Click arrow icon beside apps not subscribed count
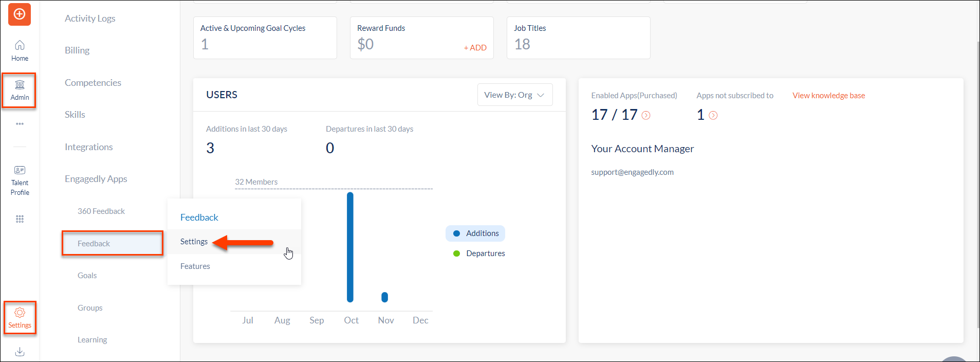 (713, 115)
